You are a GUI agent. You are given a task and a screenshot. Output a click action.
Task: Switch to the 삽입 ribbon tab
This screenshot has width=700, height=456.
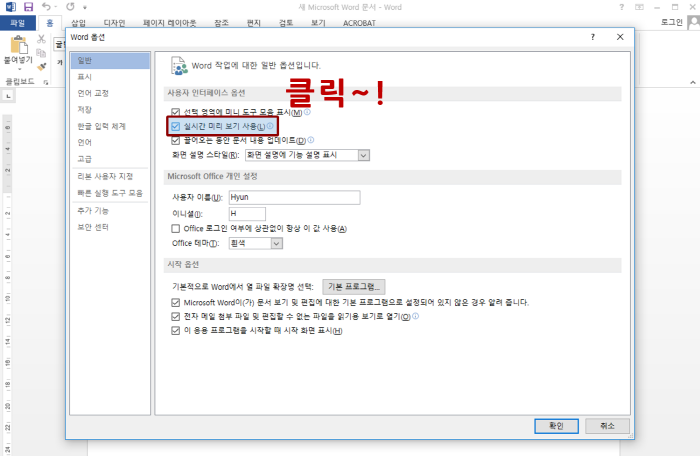[79, 23]
